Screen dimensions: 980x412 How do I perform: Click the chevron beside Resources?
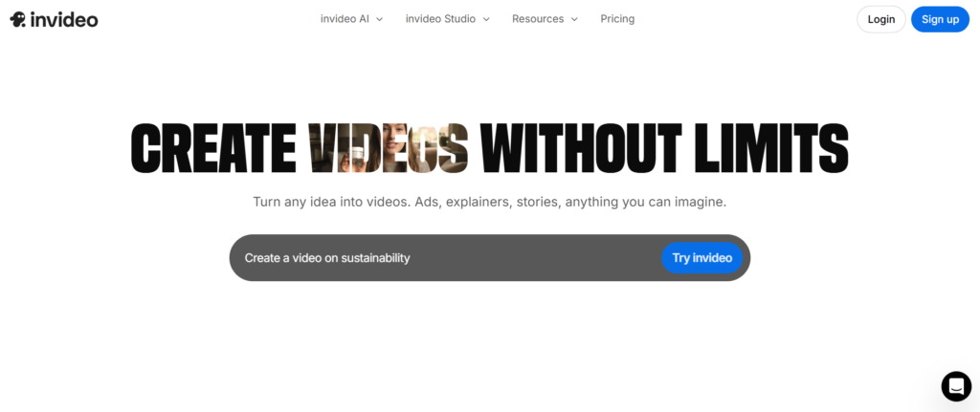574,19
